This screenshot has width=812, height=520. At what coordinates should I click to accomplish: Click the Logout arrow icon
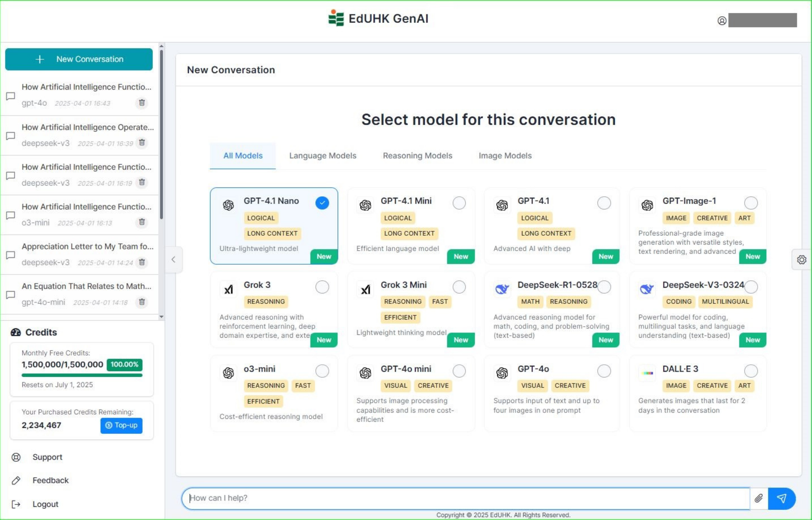tap(16, 504)
